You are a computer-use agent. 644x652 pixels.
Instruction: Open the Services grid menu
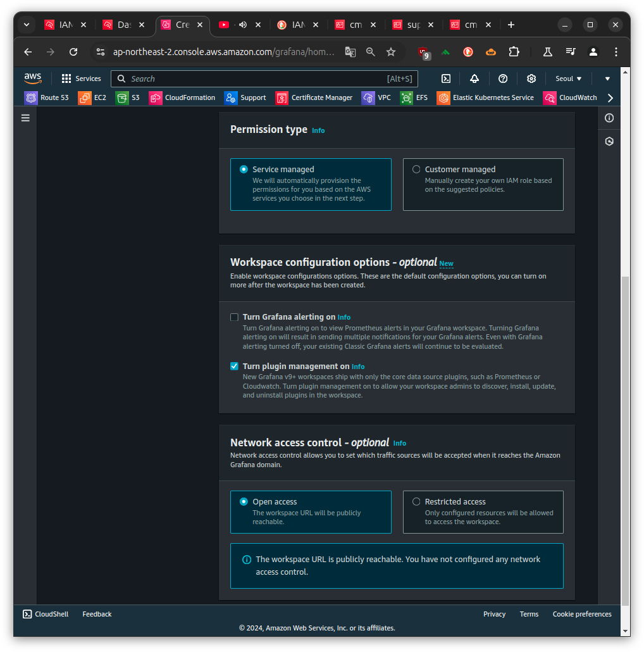point(82,78)
